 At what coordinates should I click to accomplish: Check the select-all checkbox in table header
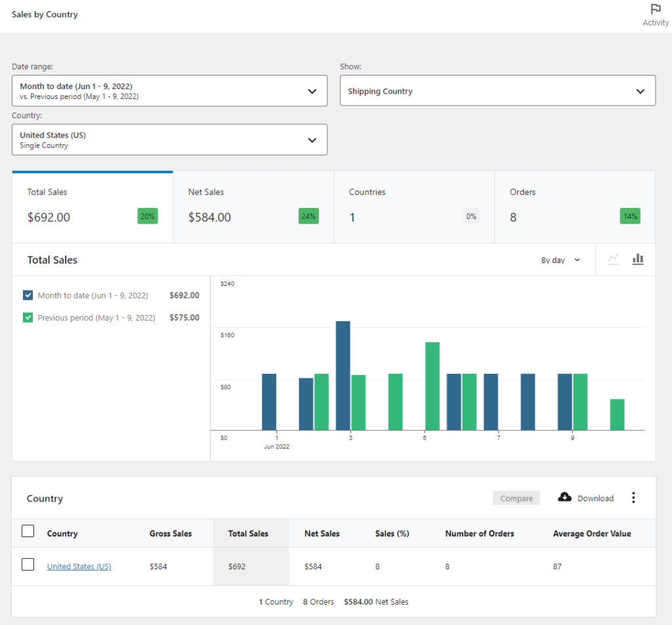28,531
